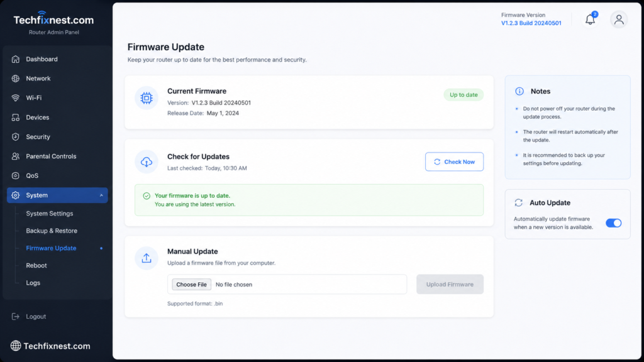
Task: Open Backup & Restore submenu item
Action: coord(52,231)
